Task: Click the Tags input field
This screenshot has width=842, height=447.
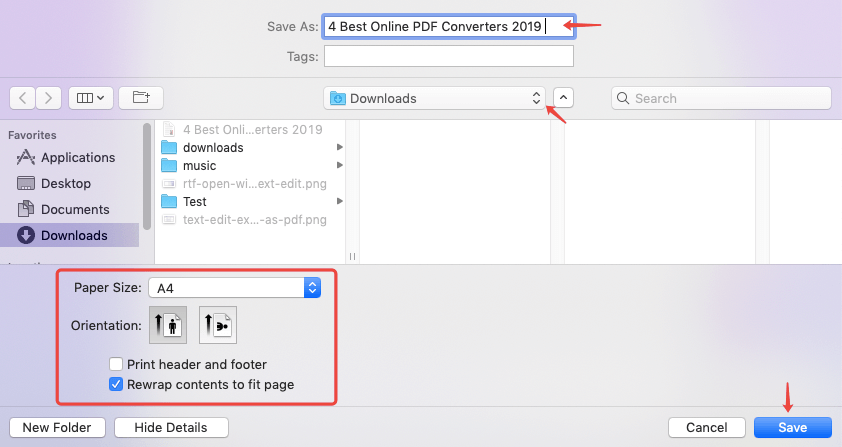Action: (449, 56)
